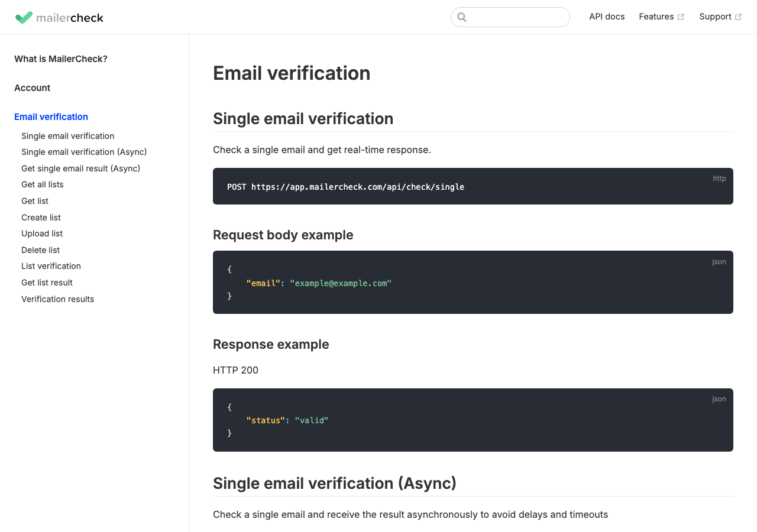Go to Single email verification (Async) sidebar link

point(84,152)
